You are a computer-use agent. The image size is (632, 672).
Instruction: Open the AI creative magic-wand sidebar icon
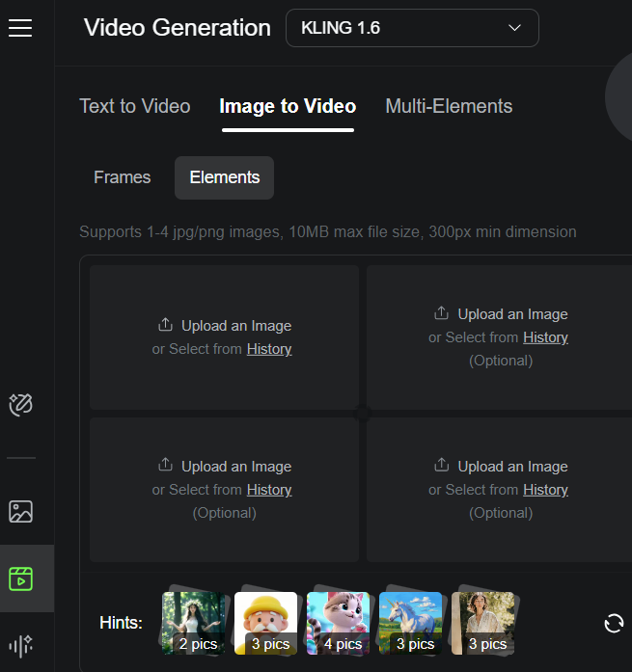click(x=20, y=405)
